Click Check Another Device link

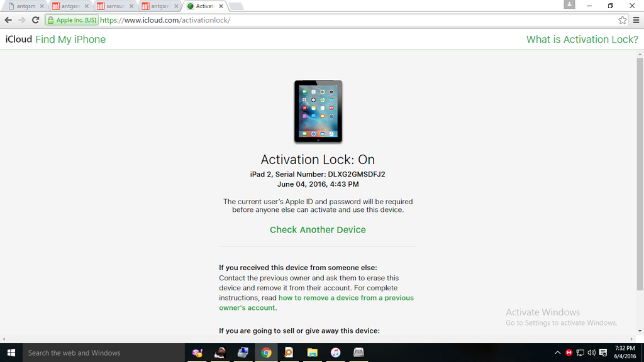(318, 230)
